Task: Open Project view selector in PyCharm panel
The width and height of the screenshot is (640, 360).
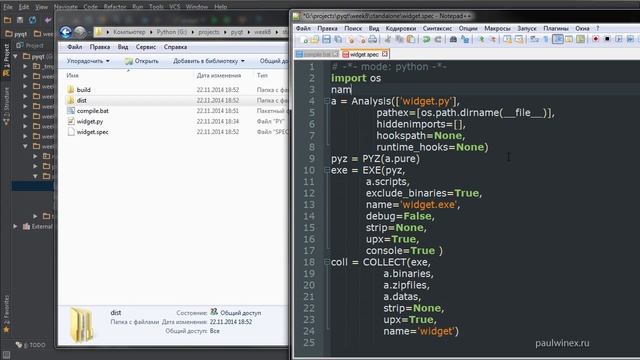Action: point(30,45)
